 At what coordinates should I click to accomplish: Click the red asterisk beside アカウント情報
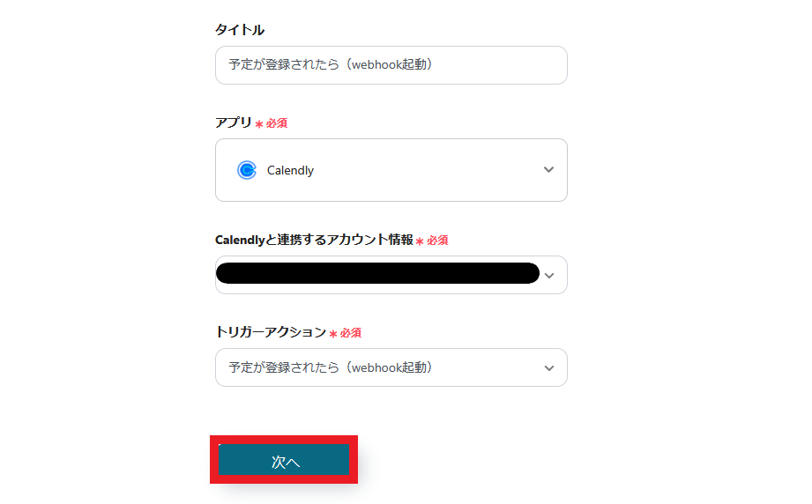(x=420, y=241)
